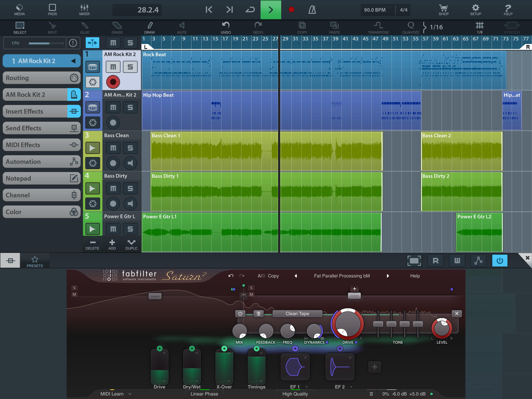Screen dimensions: 532x399
Task: Open the Presets tab
Action: tap(35, 261)
